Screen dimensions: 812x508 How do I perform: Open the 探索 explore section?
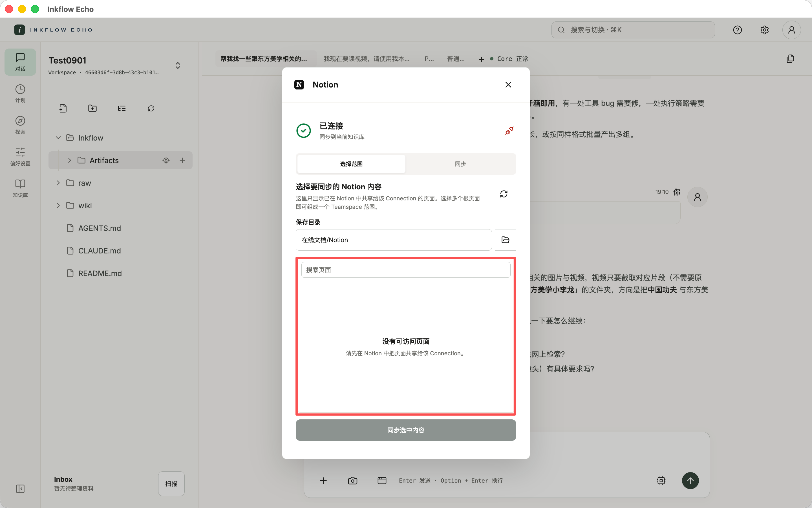tap(20, 125)
